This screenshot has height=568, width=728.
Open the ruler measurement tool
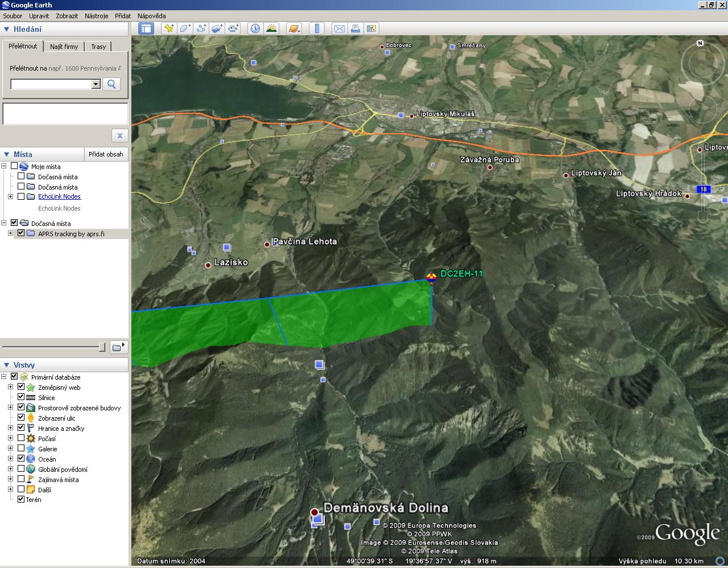coord(317,28)
